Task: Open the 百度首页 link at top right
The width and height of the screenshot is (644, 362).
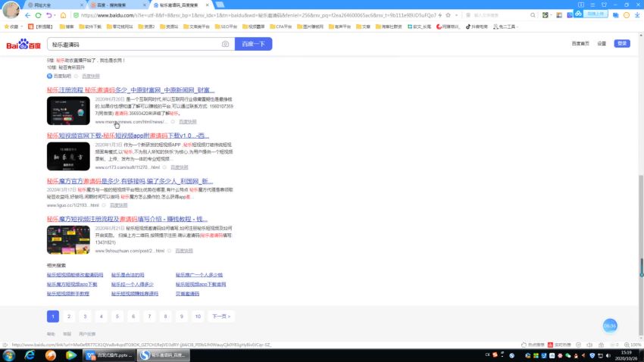Action: 580,43
